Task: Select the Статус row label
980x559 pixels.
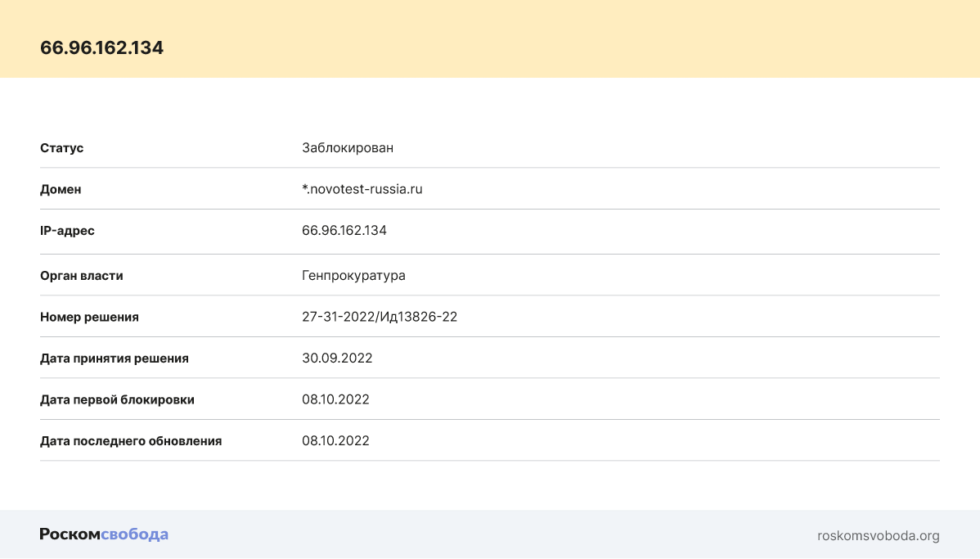Action: coord(62,148)
